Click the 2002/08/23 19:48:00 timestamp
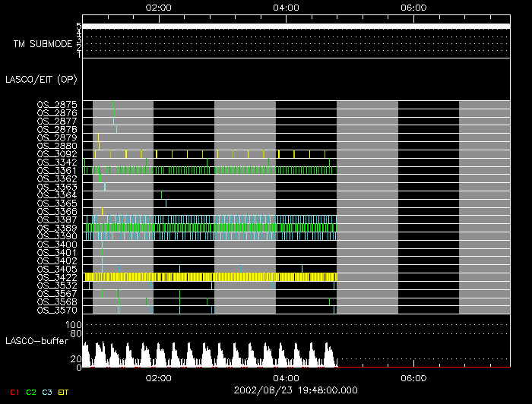532x404 pixels. (296, 389)
